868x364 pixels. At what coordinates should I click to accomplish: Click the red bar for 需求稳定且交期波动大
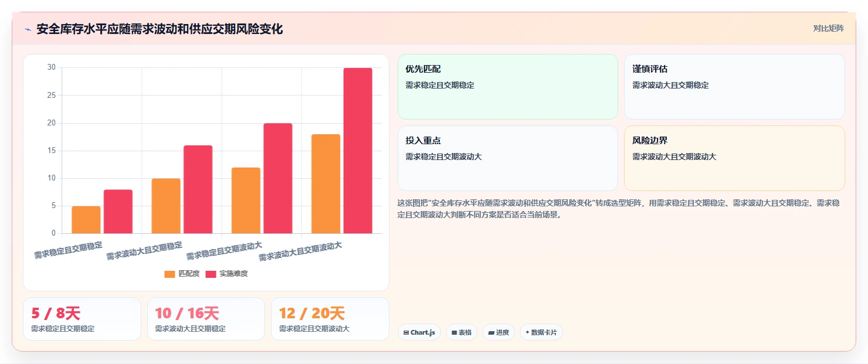(278, 178)
